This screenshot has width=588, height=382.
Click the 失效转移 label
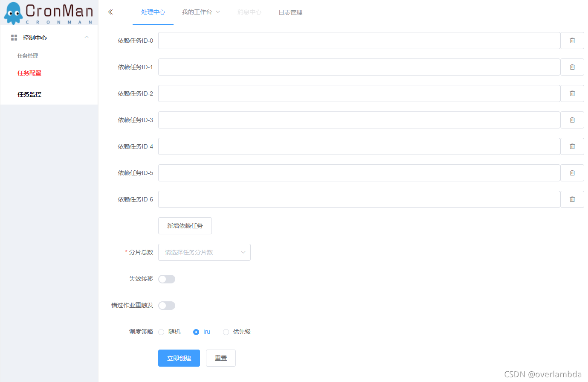point(141,279)
